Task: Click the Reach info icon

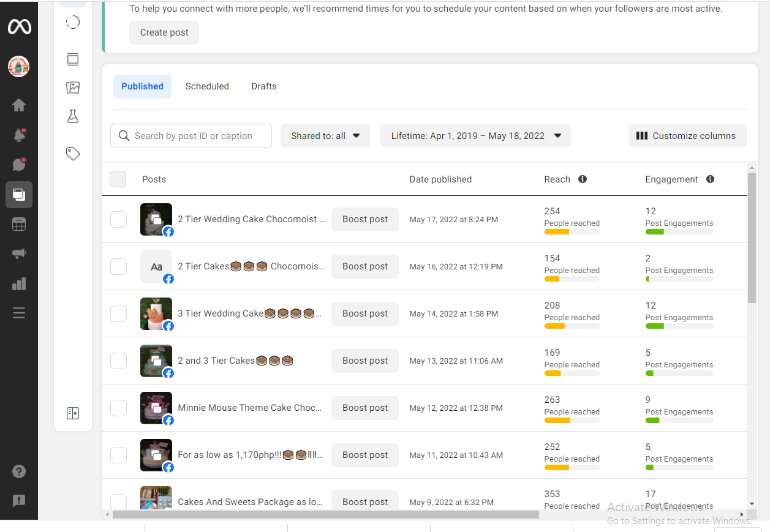Action: coord(583,179)
